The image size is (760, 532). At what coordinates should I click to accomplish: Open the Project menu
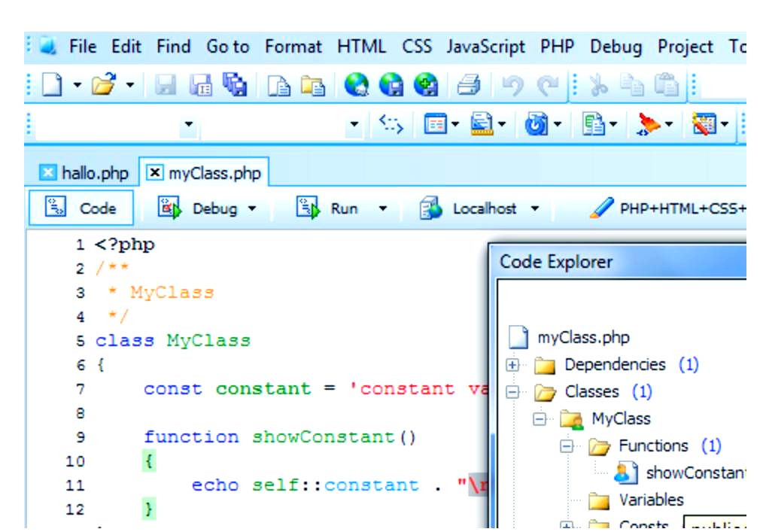click(x=685, y=47)
